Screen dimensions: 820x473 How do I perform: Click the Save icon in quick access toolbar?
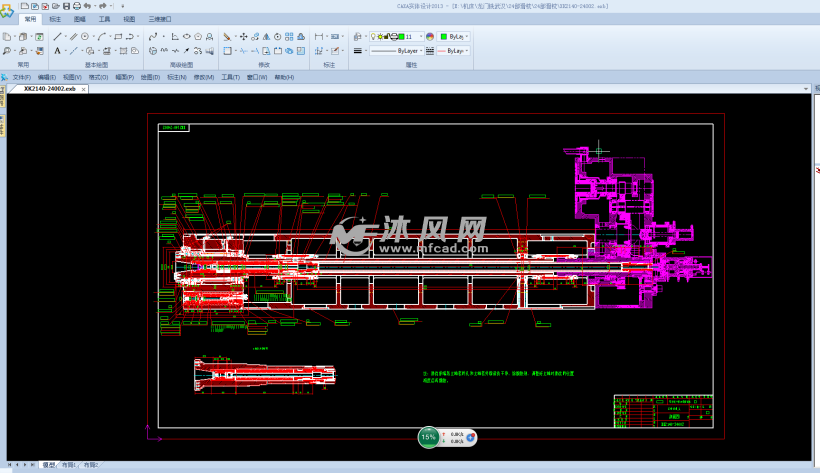(66, 6)
